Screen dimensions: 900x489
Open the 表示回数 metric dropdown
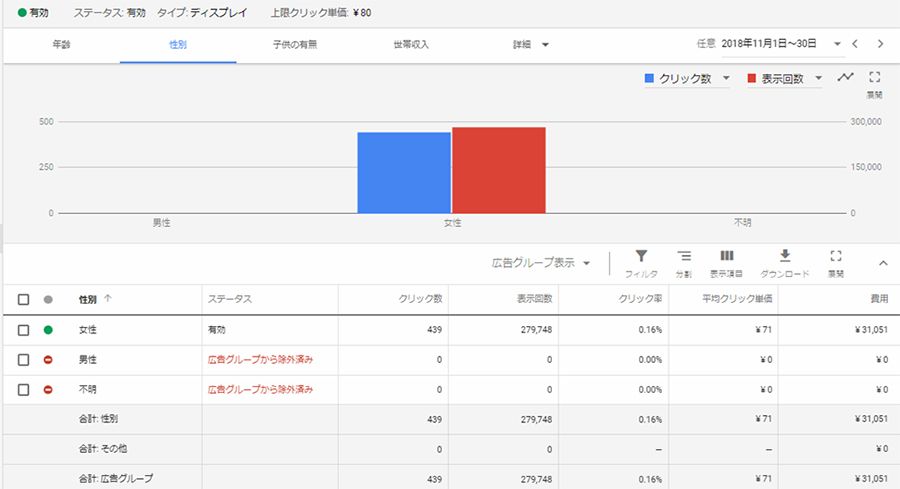click(818, 79)
